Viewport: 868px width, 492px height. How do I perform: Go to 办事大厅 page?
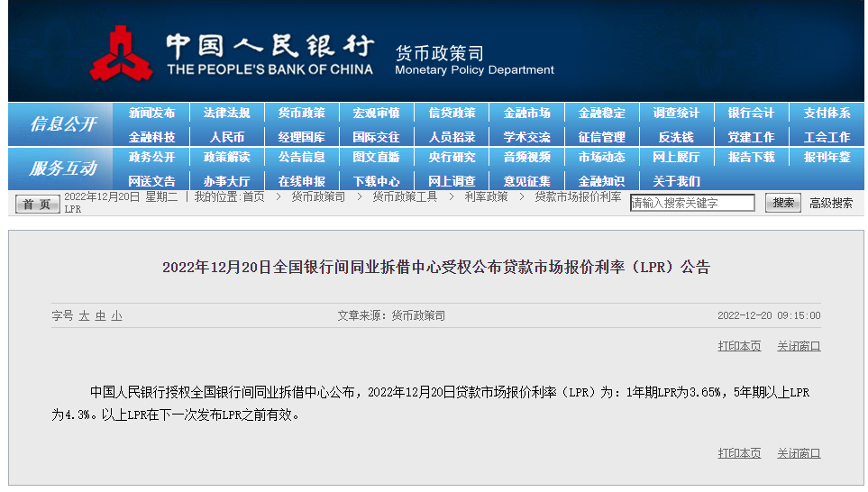(226, 181)
